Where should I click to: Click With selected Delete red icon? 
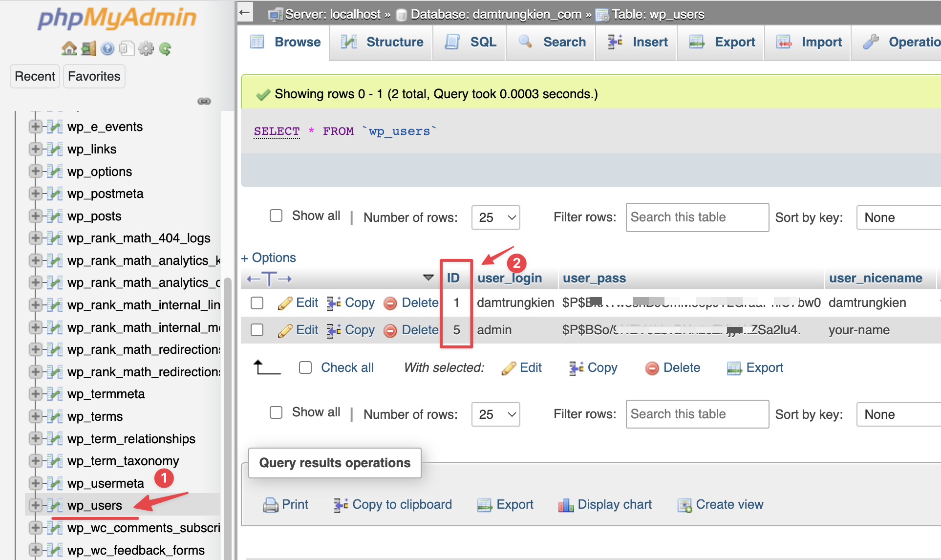pyautogui.click(x=652, y=368)
